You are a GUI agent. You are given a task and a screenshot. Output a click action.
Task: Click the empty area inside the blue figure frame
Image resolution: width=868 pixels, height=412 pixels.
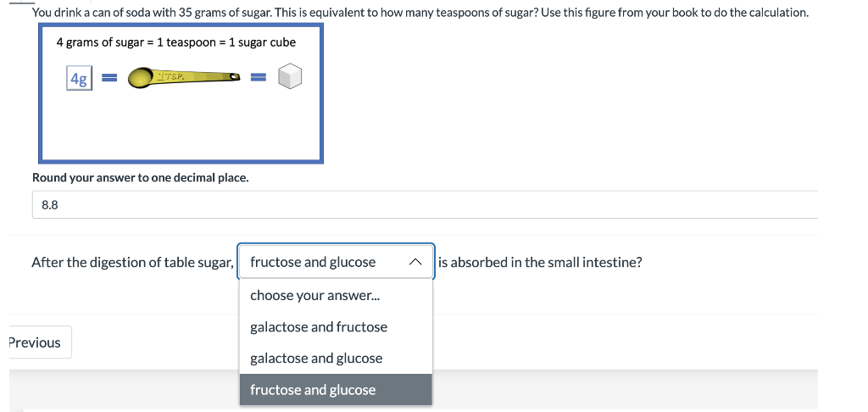pos(180,127)
